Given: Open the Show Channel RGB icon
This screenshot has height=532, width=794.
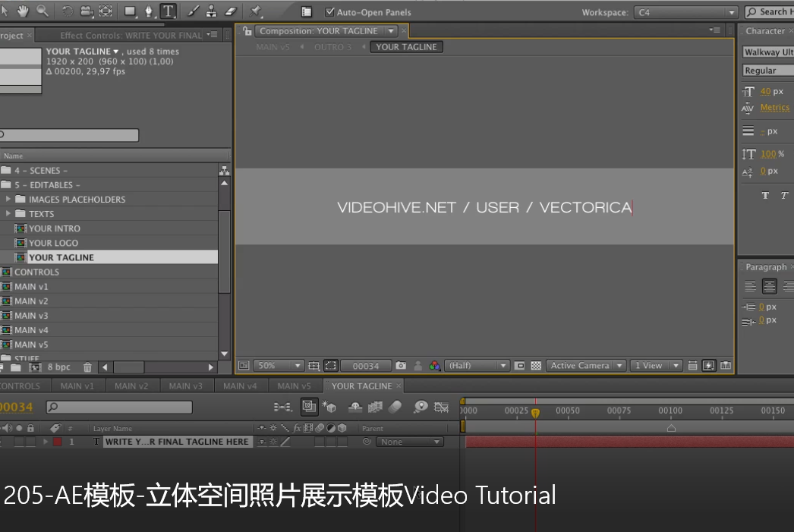Looking at the screenshot, I should point(434,366).
